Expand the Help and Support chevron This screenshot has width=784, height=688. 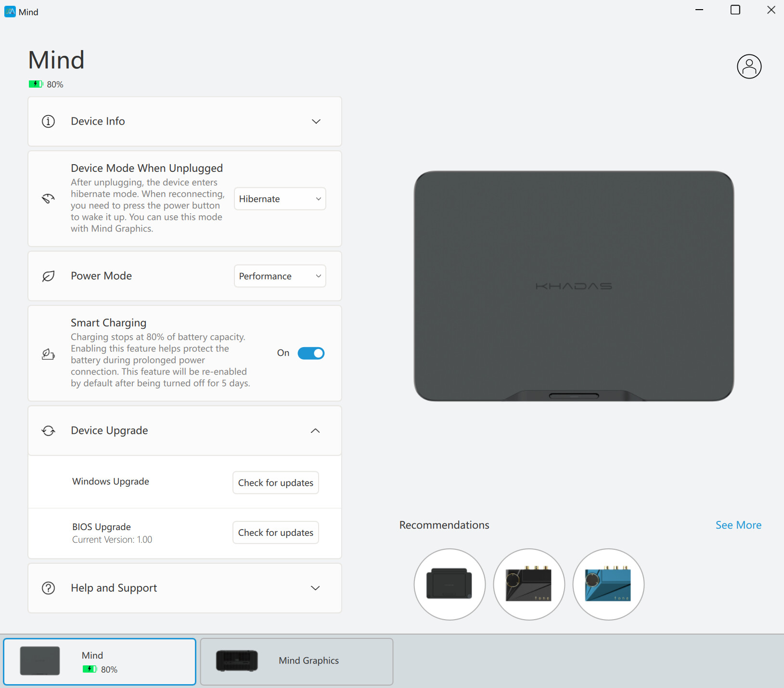click(x=315, y=588)
